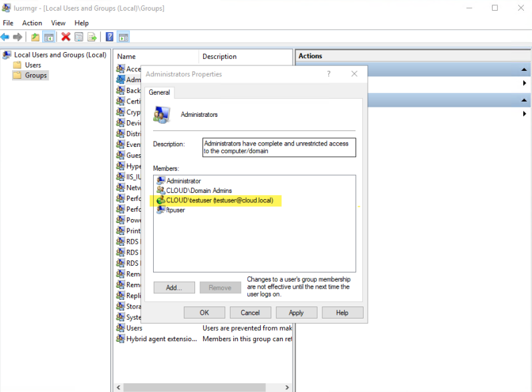Screen dimensions: 532x392
Task: Click inside the Description text field
Action: click(279, 147)
